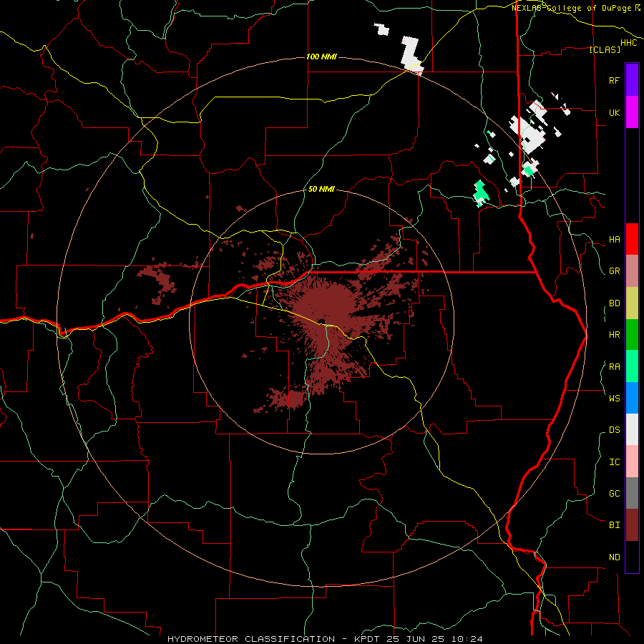Click the [CLAS] label text
Viewport: 644px width, 644px height.
pyautogui.click(x=604, y=49)
